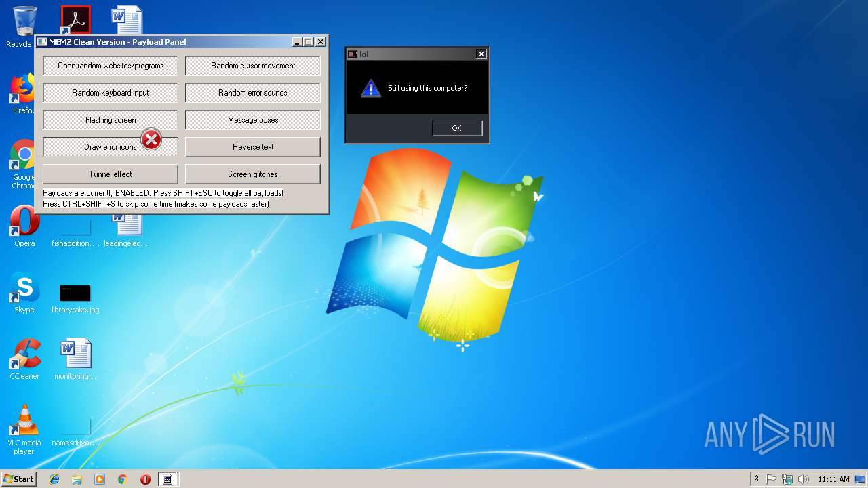Select the librarytake.jpg file on desktop
This screenshot has width=868, height=488.
pyautogui.click(x=75, y=298)
